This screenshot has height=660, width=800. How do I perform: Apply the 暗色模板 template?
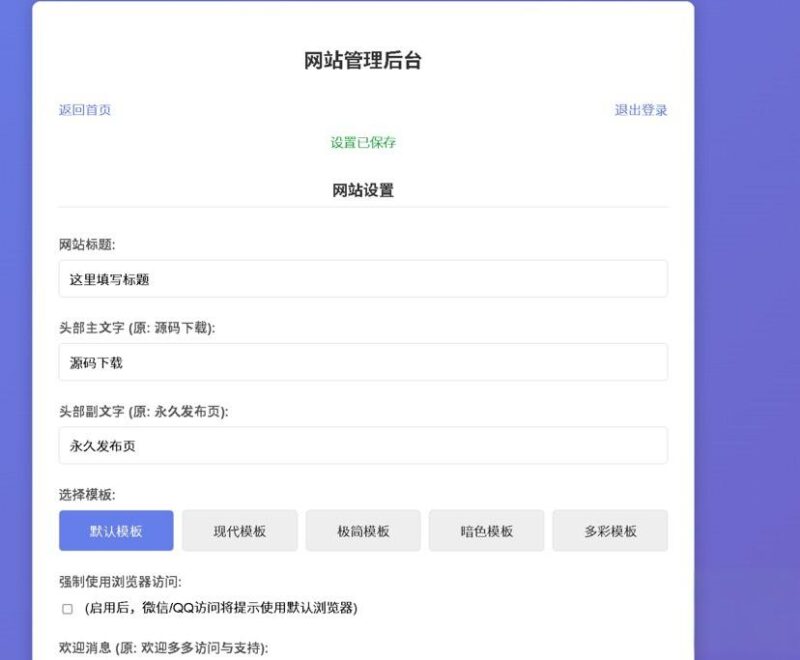pos(487,531)
